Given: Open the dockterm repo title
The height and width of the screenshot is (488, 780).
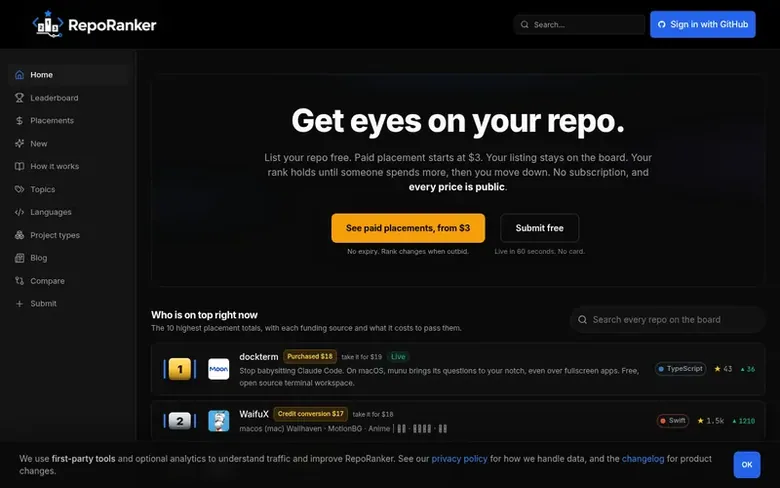Looking at the screenshot, I should click(x=259, y=357).
